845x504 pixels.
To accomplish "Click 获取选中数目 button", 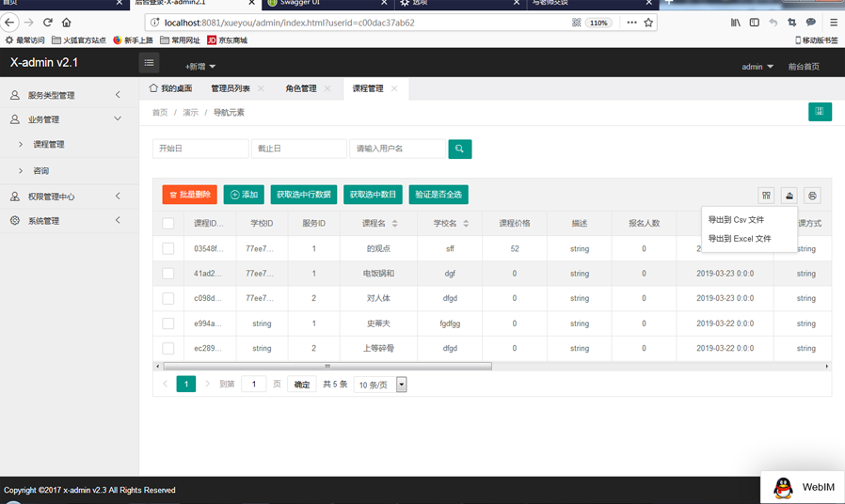I will pyautogui.click(x=373, y=195).
